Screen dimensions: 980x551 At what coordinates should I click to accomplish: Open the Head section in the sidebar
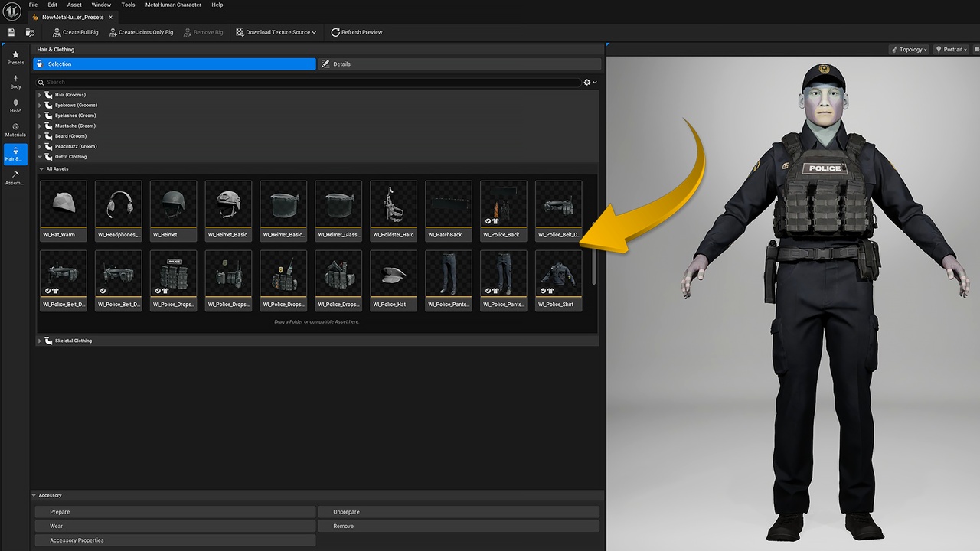tap(15, 106)
